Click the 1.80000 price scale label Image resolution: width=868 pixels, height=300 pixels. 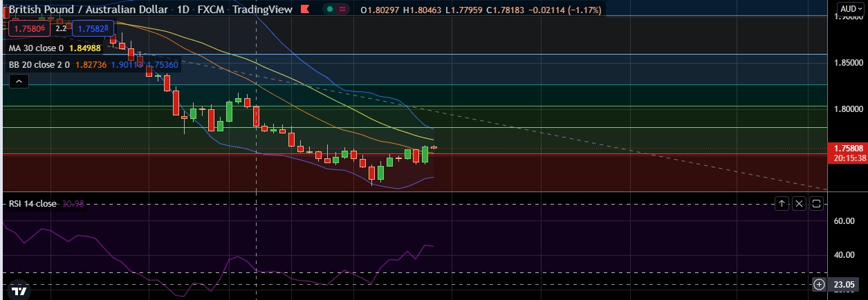(849, 109)
